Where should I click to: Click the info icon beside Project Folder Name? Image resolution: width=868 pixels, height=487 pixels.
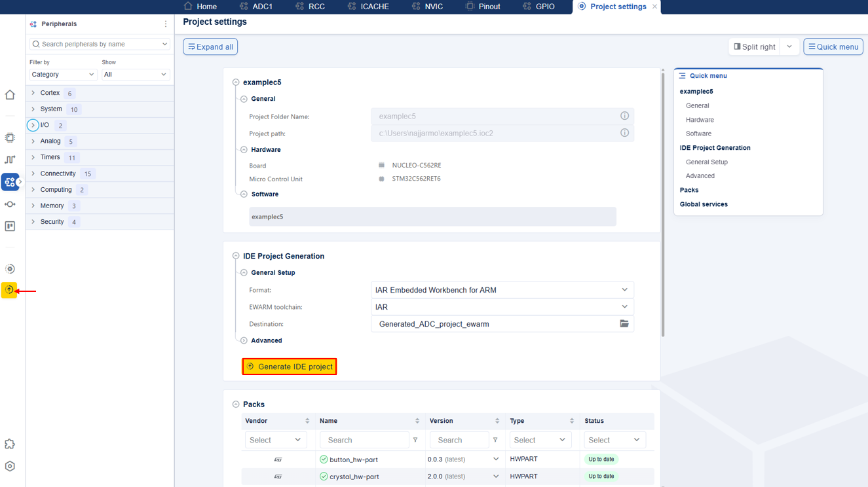[x=624, y=116]
